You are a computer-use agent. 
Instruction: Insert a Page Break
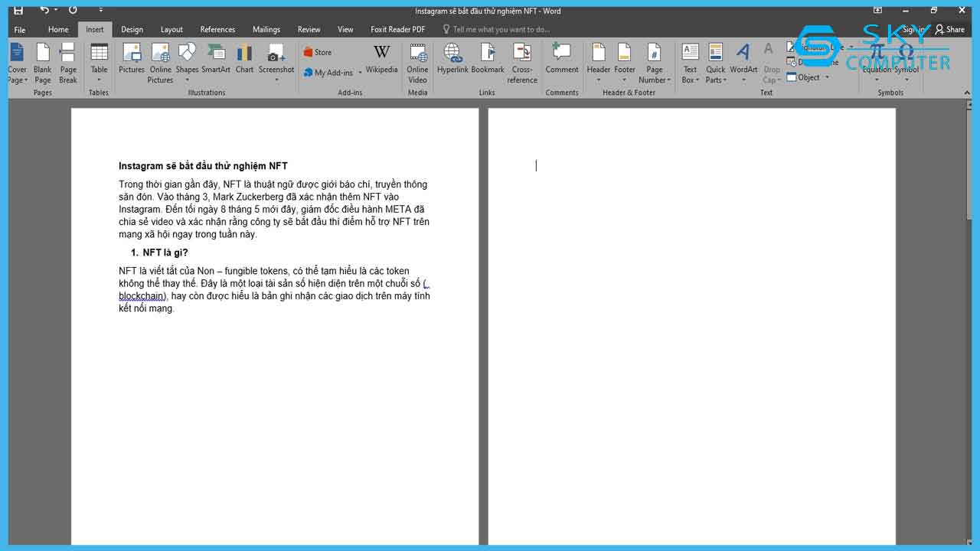tap(68, 63)
